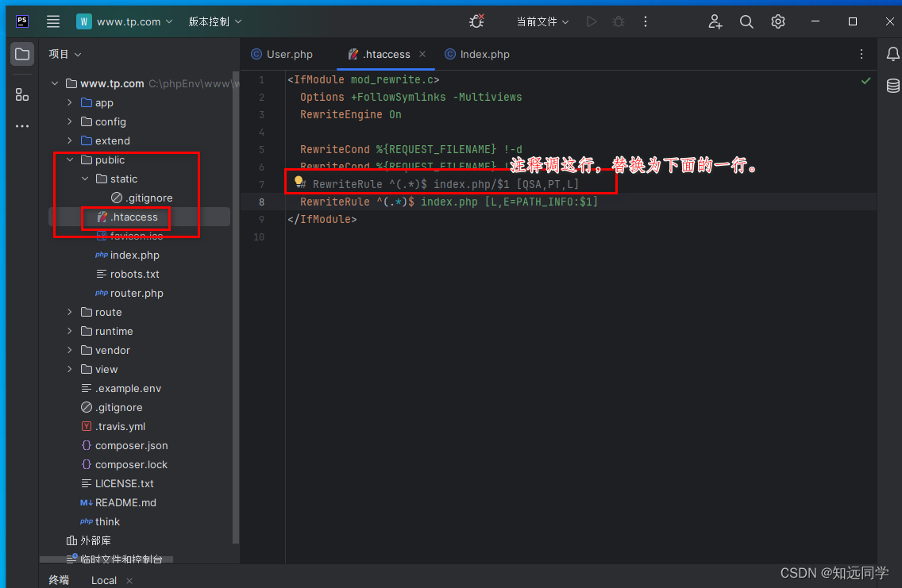Open the toolbar more actions menu
Viewport: 902px width, 588px height.
pos(646,22)
